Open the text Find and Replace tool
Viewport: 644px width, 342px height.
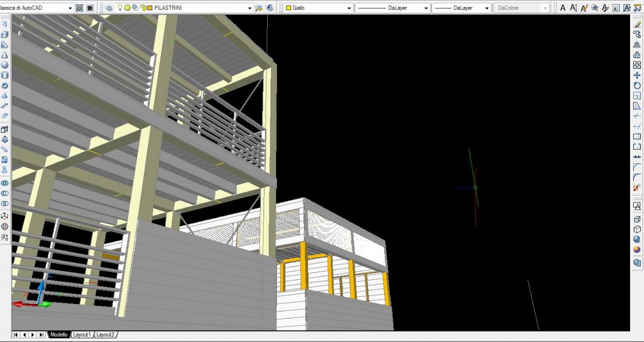click(595, 8)
